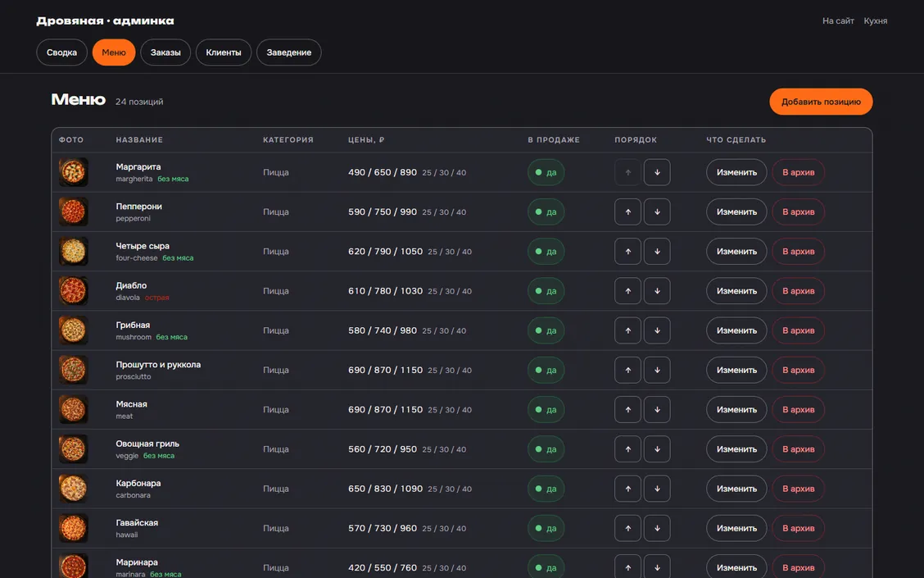Move Пепперони up in order
This screenshot has height=578, width=924.
pos(627,212)
